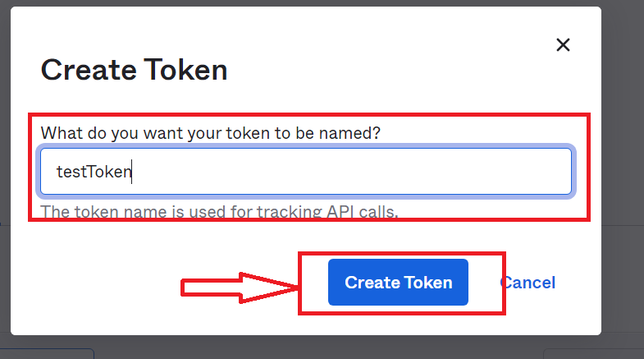Click the 'testToken' text in the input
This screenshot has height=359, width=644.
pyautogui.click(x=93, y=172)
